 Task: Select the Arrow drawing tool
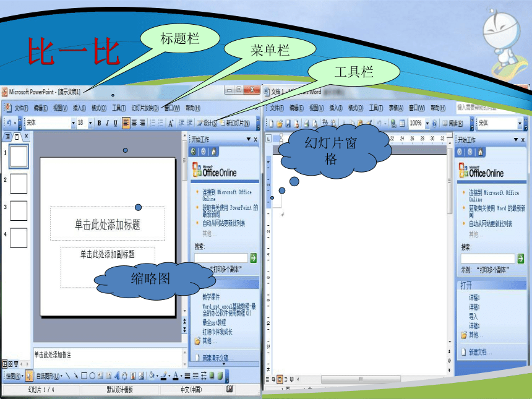point(75,375)
